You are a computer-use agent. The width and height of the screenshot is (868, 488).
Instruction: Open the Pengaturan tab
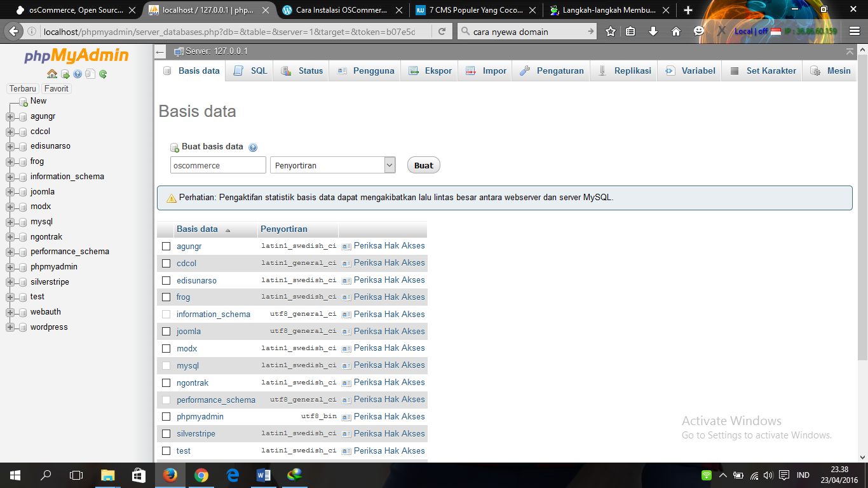[x=551, y=71]
